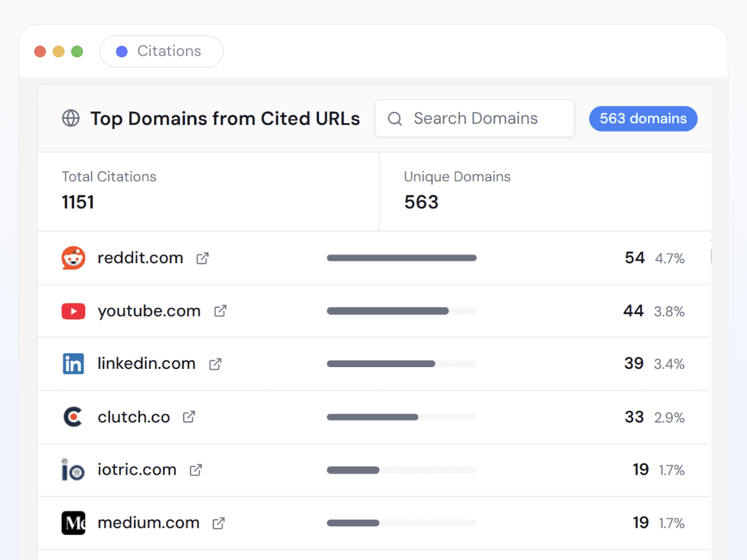Screen dimensions: 747x560
Task: Click the reddit.com citation share bar
Action: [402, 258]
